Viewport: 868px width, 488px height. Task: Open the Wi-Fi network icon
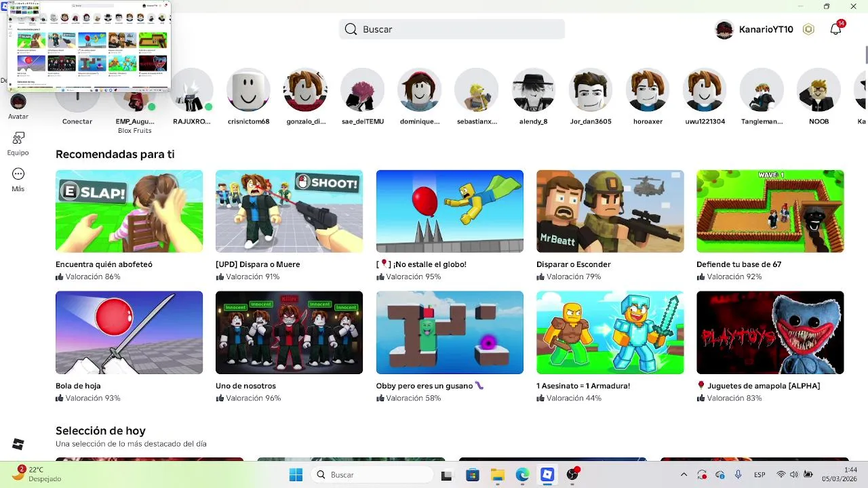pos(781,475)
